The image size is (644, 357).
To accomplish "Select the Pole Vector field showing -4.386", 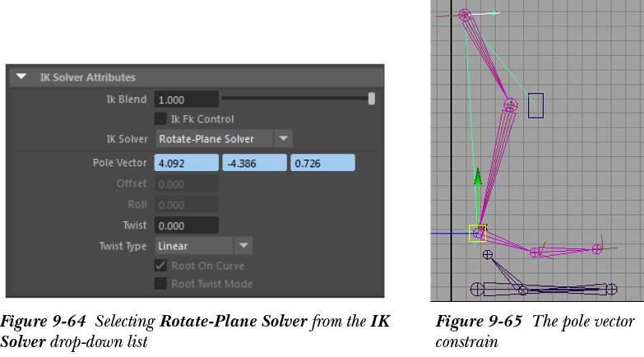I will tap(254, 163).
